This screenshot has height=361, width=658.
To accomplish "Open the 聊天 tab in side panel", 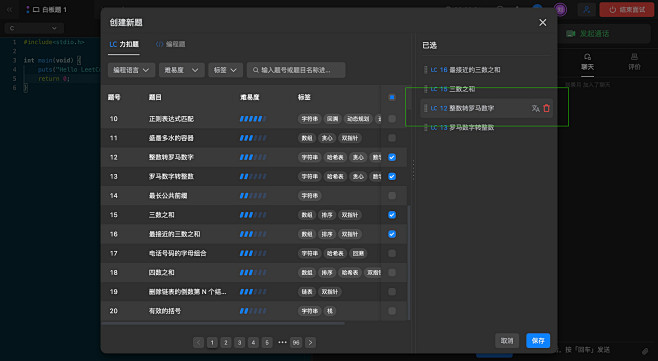I will 588,62.
